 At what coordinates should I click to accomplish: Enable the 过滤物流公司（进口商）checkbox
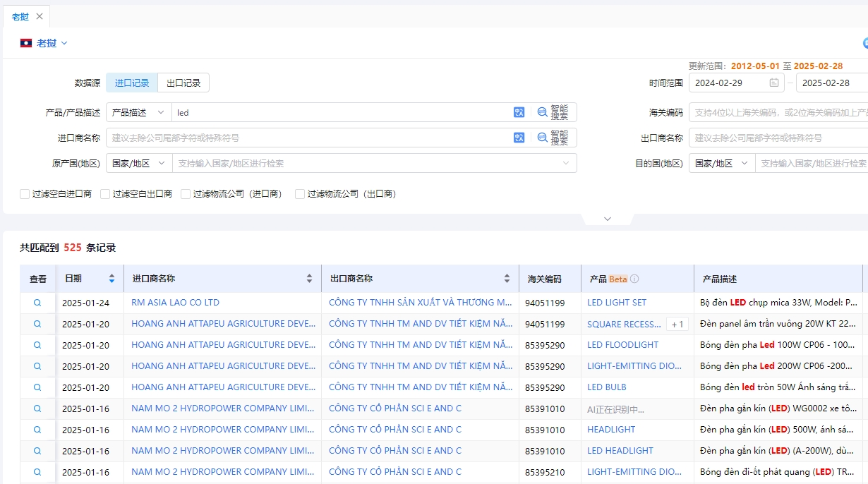pos(185,193)
